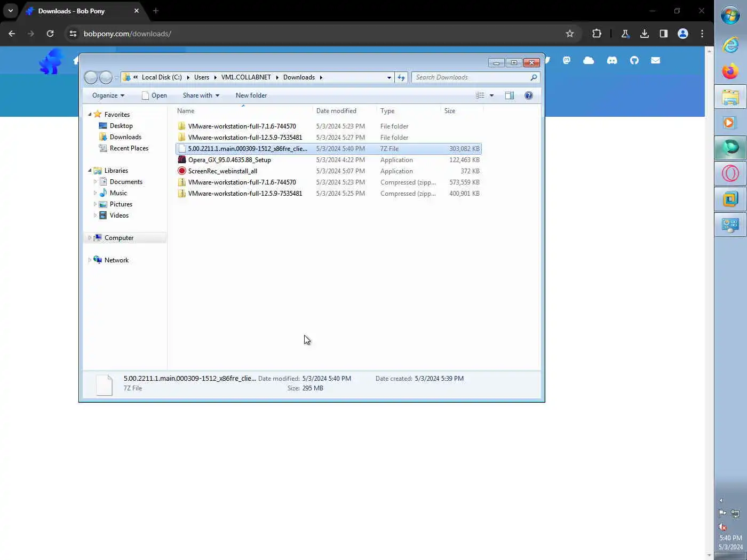Screen dimensions: 747x560
Task: Reload the bobpony.com page
Action: (x=50, y=34)
